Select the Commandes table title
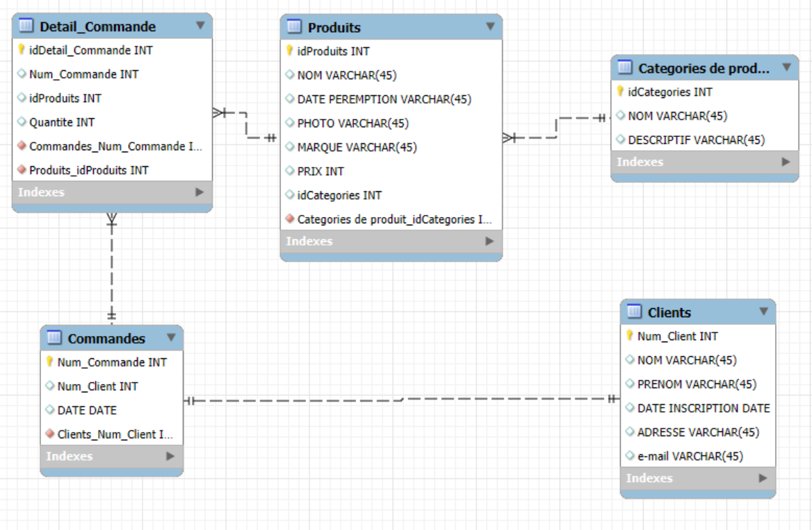 point(106,338)
